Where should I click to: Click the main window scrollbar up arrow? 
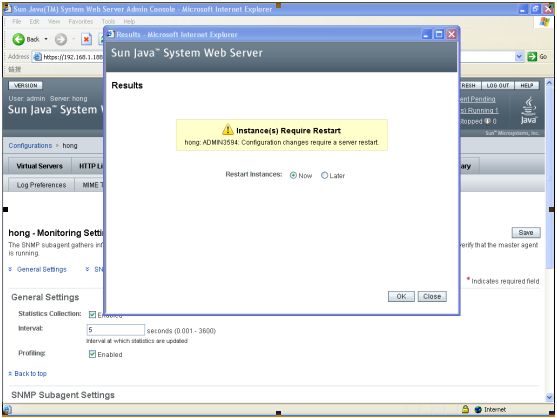tap(549, 83)
